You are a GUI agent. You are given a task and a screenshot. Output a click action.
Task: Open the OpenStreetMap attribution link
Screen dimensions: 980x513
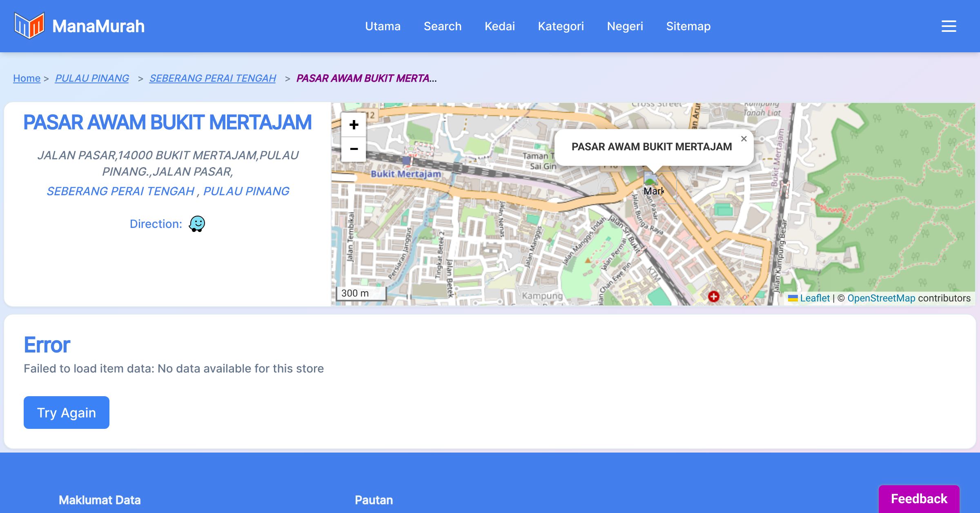coord(881,298)
